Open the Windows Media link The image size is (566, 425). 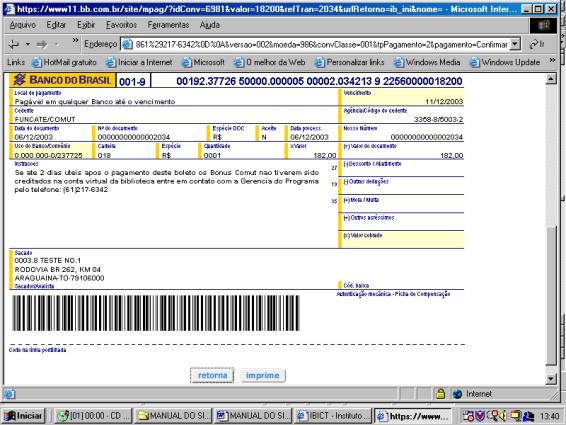(427, 62)
